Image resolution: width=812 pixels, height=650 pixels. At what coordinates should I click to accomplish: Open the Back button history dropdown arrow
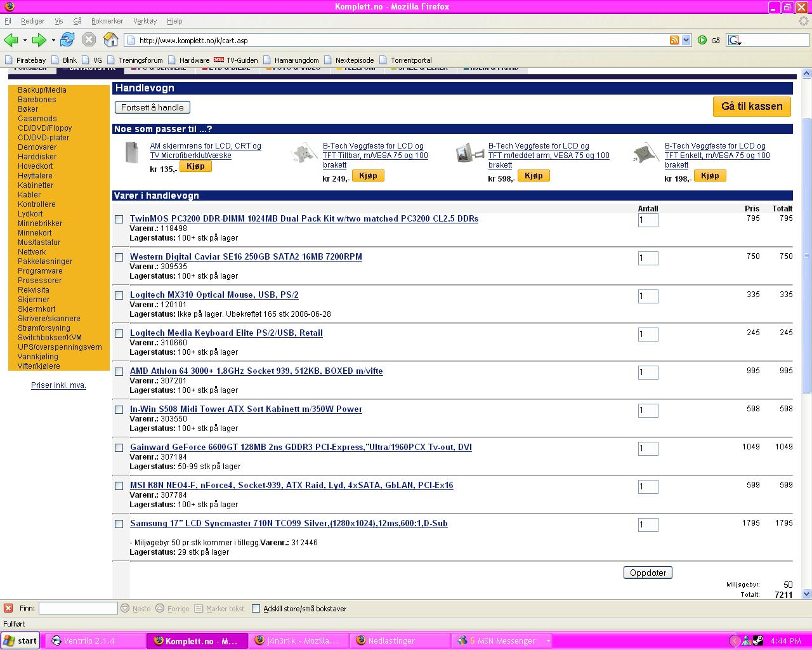point(25,40)
